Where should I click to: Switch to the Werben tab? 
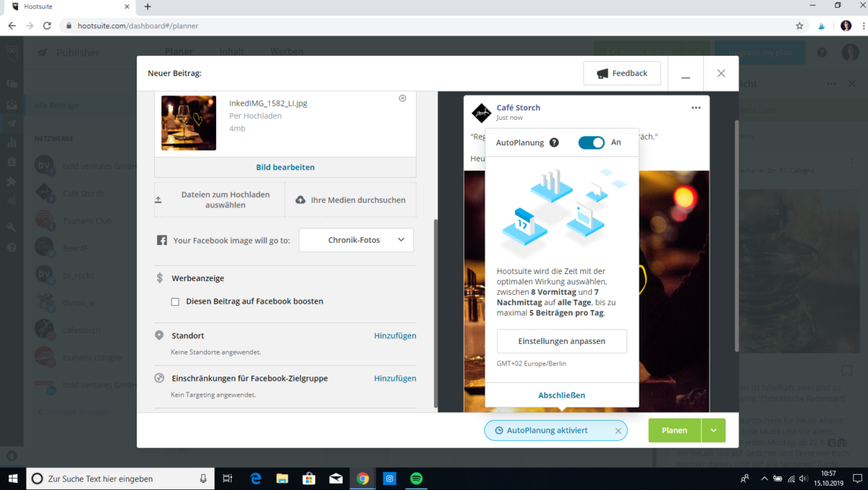coord(286,51)
